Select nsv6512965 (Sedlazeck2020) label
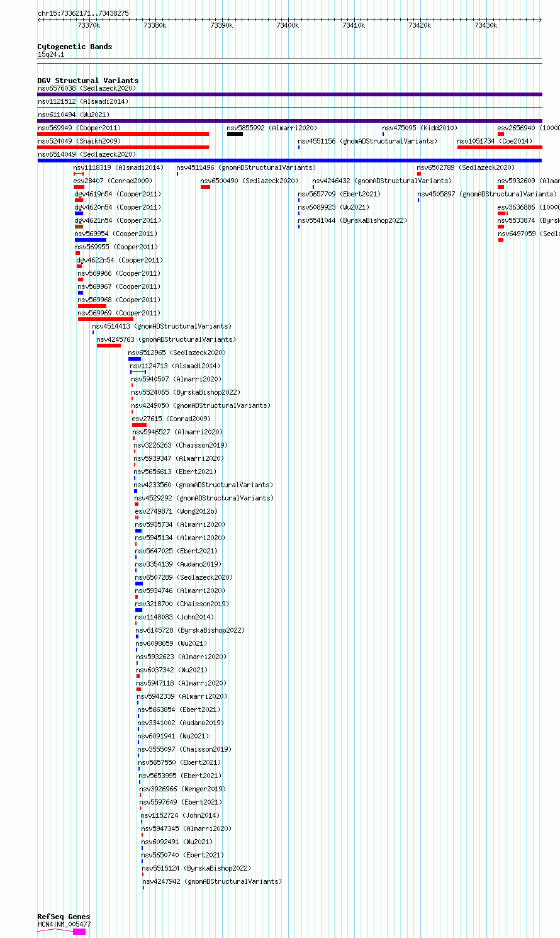The image size is (560, 938). [x=177, y=353]
